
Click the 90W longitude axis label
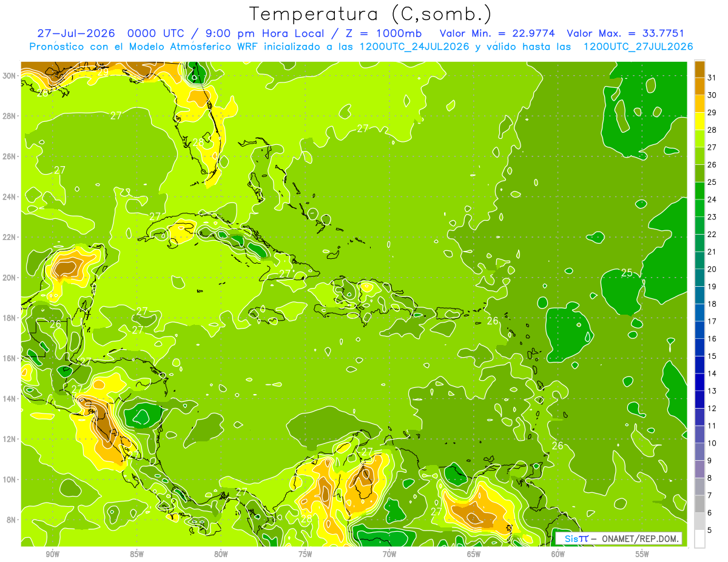(52, 554)
